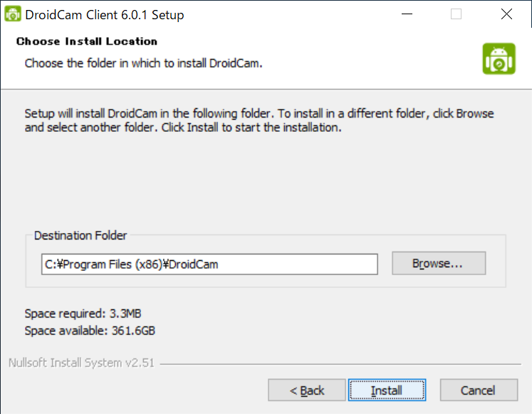This screenshot has height=414, width=532.
Task: Click the 'Choose the folder in which' subtitle
Action: coord(144,63)
